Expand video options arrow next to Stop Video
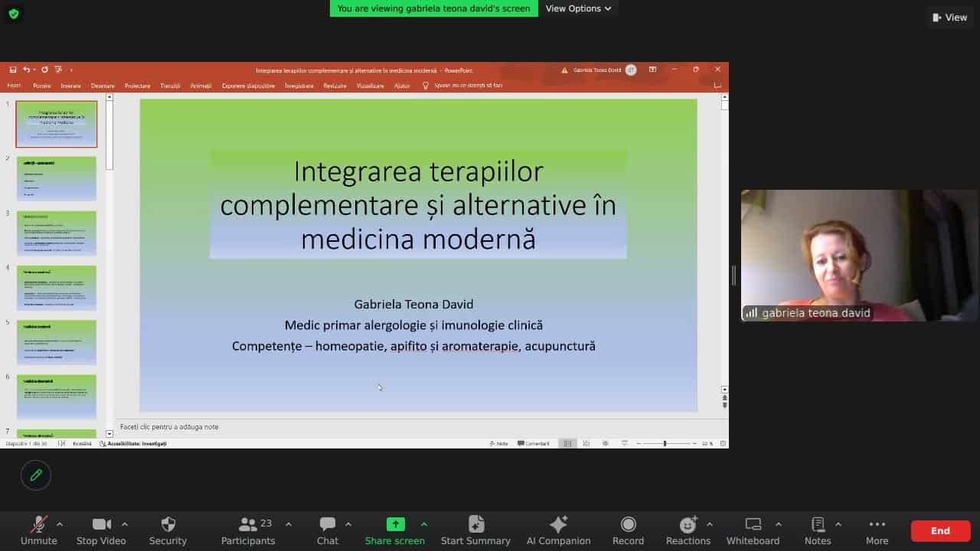Screen dimensions: 980x551 [125, 524]
